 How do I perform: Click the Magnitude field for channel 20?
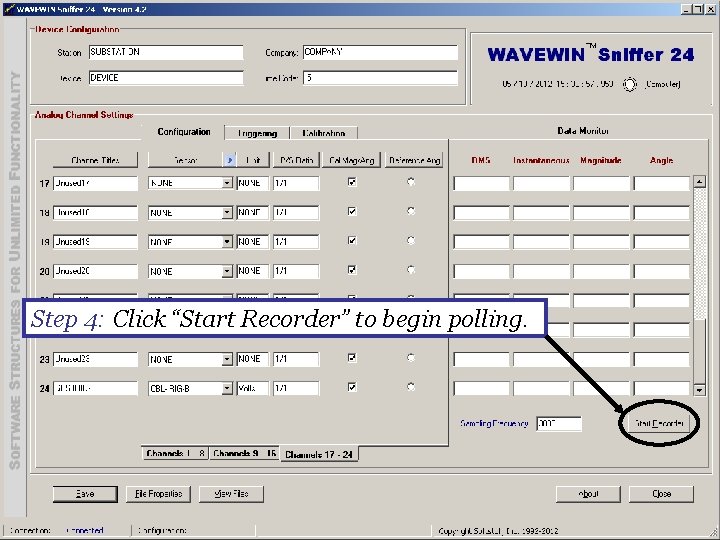tap(602, 271)
